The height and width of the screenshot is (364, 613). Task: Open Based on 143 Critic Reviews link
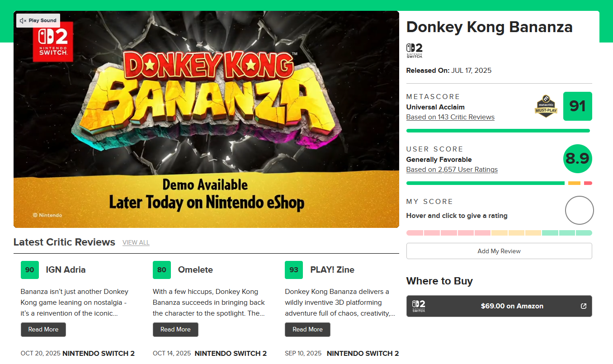tap(450, 117)
